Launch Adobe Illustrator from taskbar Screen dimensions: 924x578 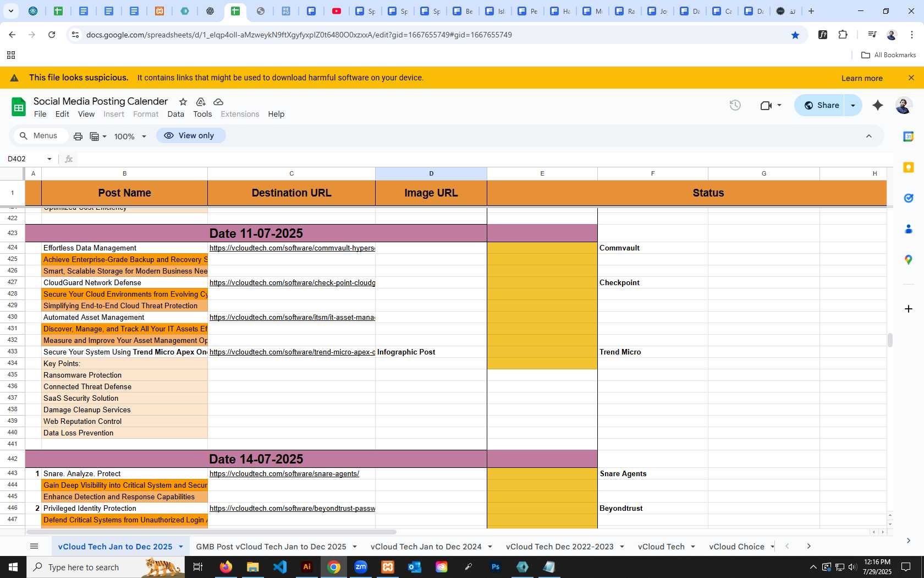click(x=307, y=567)
